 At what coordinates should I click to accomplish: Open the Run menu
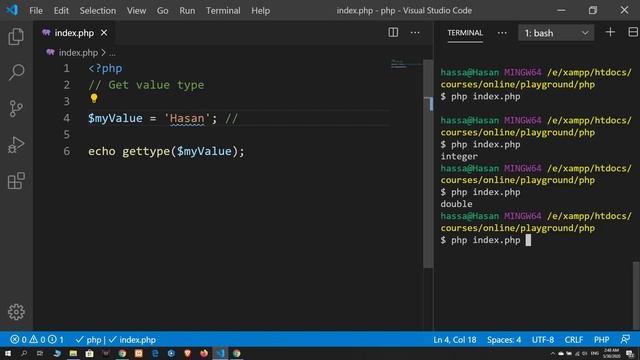pyautogui.click(x=187, y=10)
